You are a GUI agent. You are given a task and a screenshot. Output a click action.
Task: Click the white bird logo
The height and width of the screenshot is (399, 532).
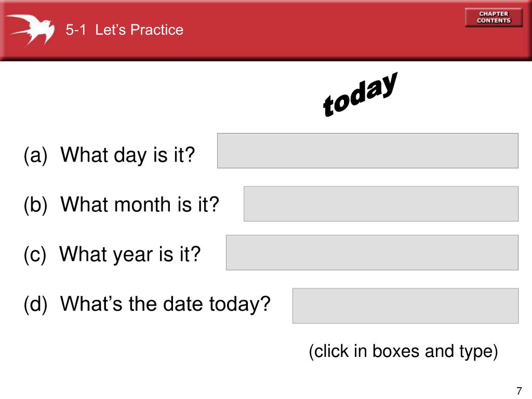coord(31,30)
